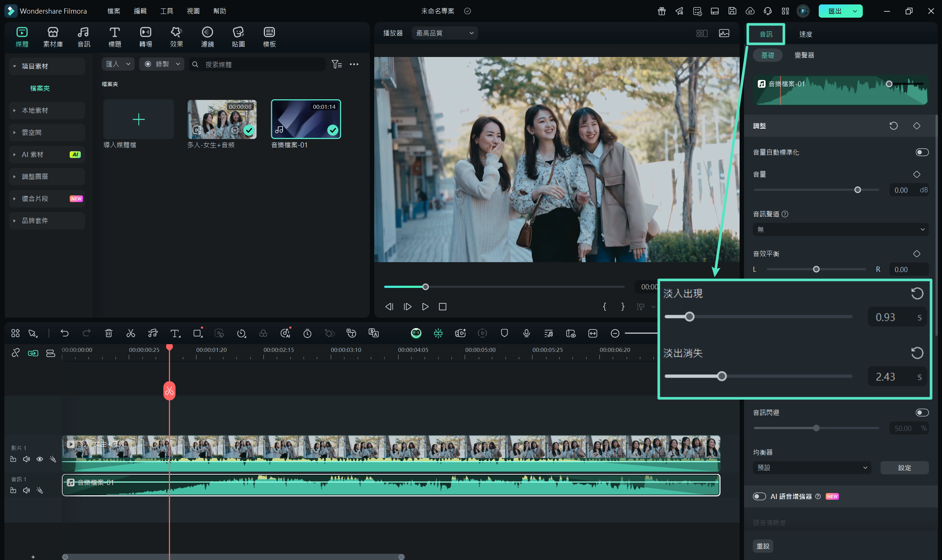The width and height of the screenshot is (942, 560).
Task: Click the 導入媒體檔 plus tile
Action: [x=139, y=119]
